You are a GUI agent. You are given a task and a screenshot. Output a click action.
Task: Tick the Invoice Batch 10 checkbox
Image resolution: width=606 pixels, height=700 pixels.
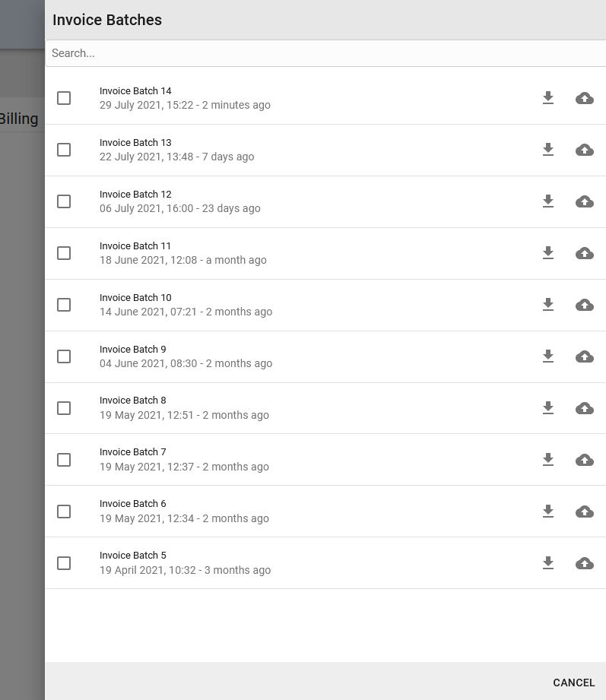coord(64,305)
